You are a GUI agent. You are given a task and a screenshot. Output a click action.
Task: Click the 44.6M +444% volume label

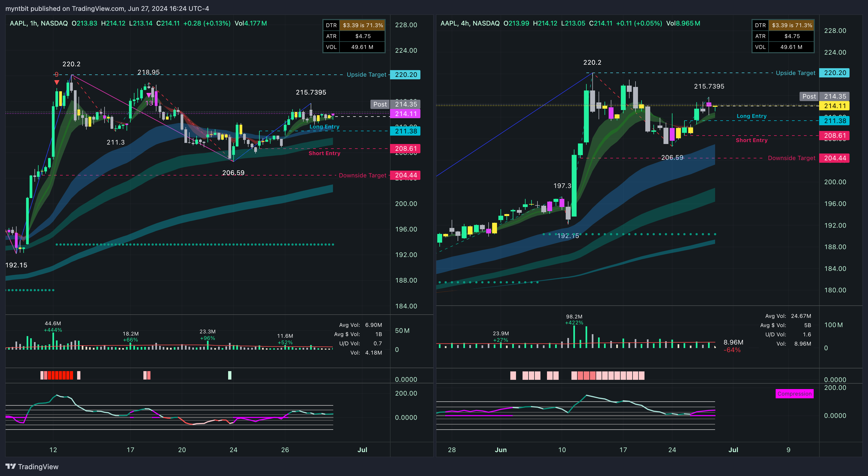tap(53, 326)
